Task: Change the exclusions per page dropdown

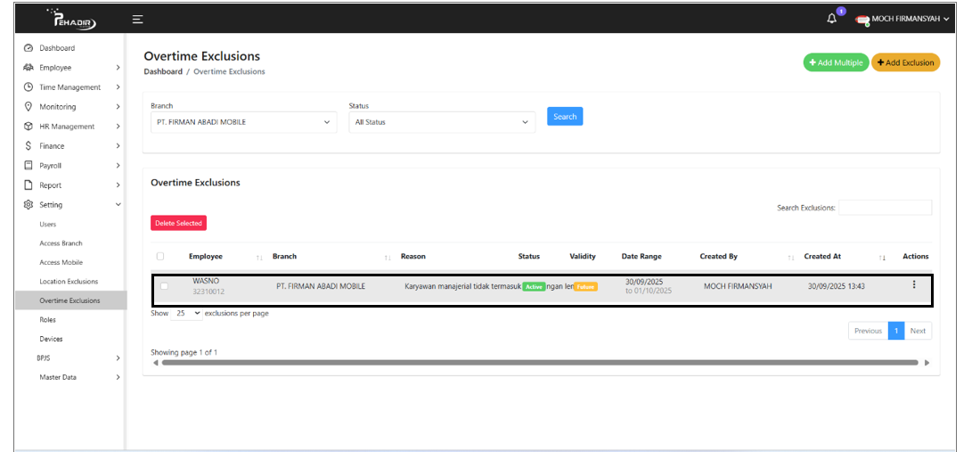Action: point(187,314)
